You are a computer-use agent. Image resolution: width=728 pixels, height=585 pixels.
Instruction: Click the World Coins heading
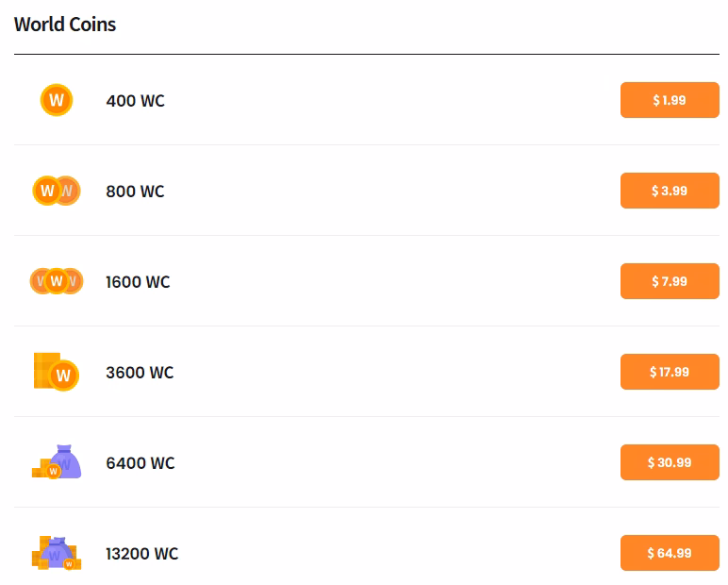click(x=65, y=25)
